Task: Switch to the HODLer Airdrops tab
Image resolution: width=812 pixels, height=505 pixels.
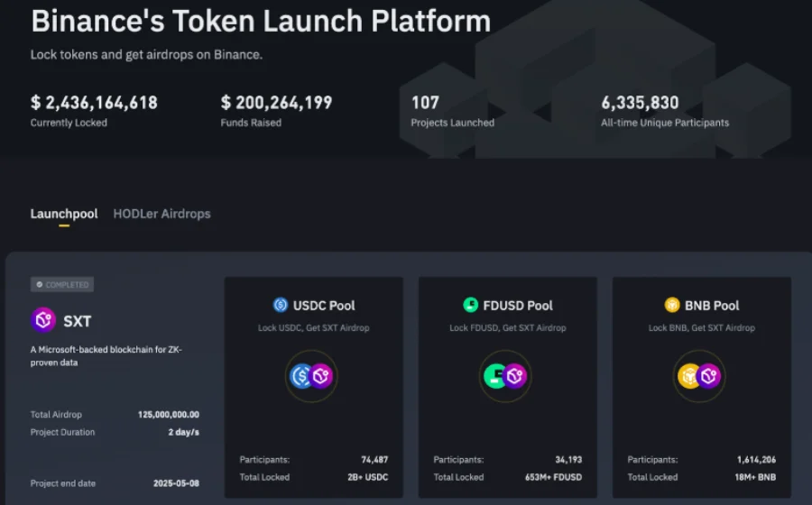Action: coord(162,214)
